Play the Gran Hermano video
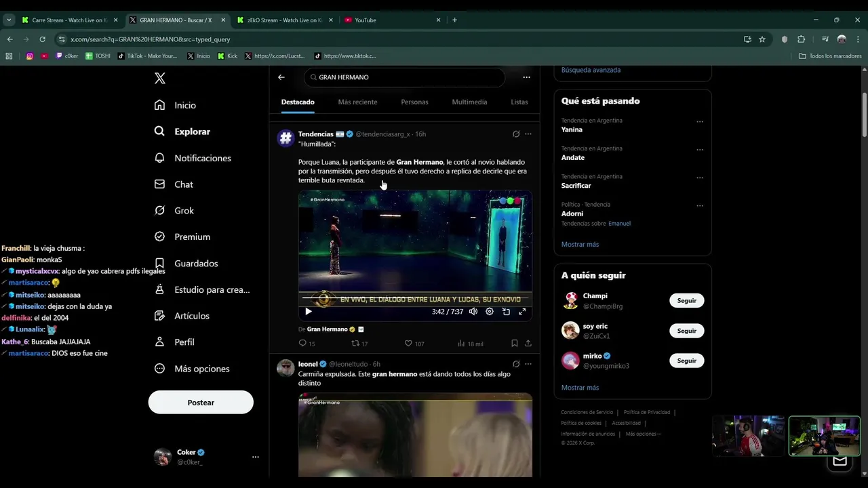The width and height of the screenshot is (868, 488). (x=309, y=312)
